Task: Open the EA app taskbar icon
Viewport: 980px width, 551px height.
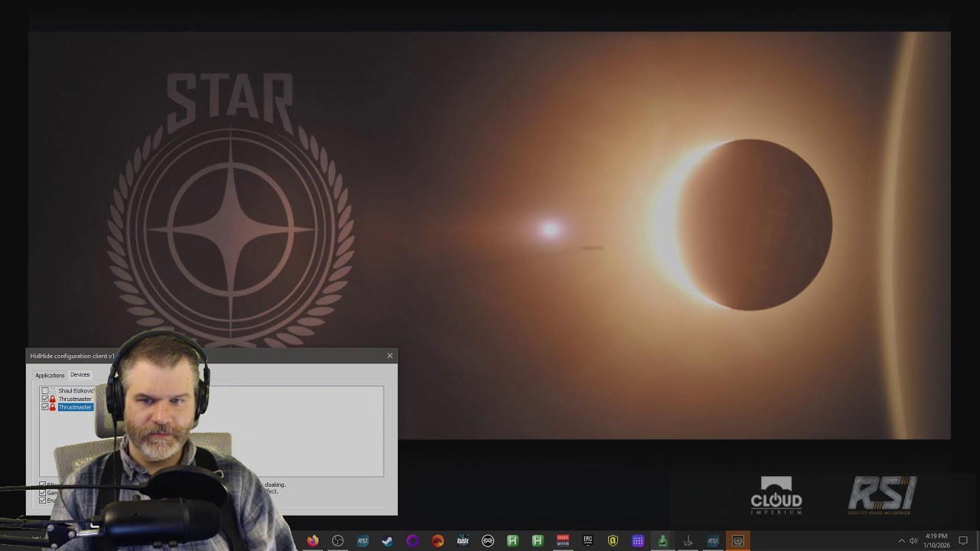Action: [437, 541]
